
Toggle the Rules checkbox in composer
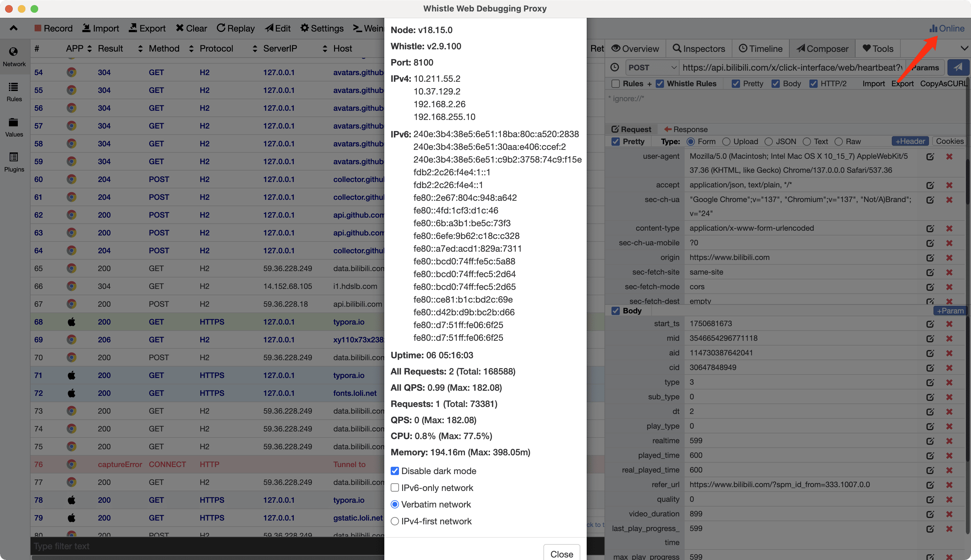click(x=616, y=84)
